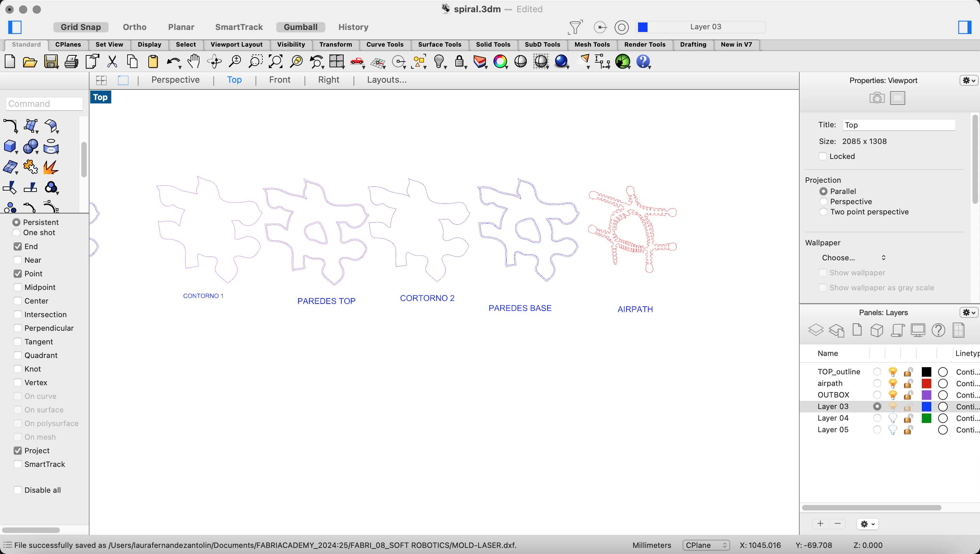Image resolution: width=980 pixels, height=554 pixels.
Task: Select the Pan hand tool
Action: point(194,61)
